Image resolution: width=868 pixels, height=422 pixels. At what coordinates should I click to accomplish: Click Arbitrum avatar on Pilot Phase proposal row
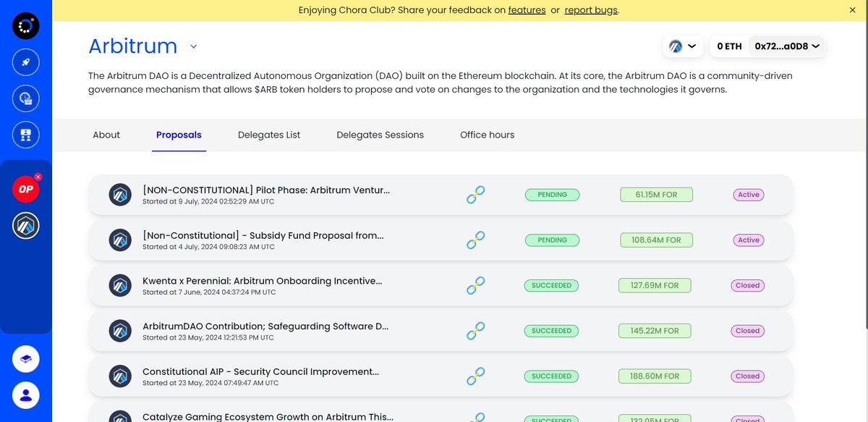coord(119,195)
